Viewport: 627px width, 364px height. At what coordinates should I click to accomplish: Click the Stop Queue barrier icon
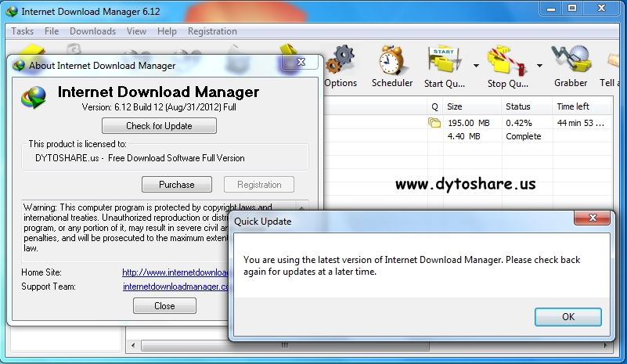(507, 61)
